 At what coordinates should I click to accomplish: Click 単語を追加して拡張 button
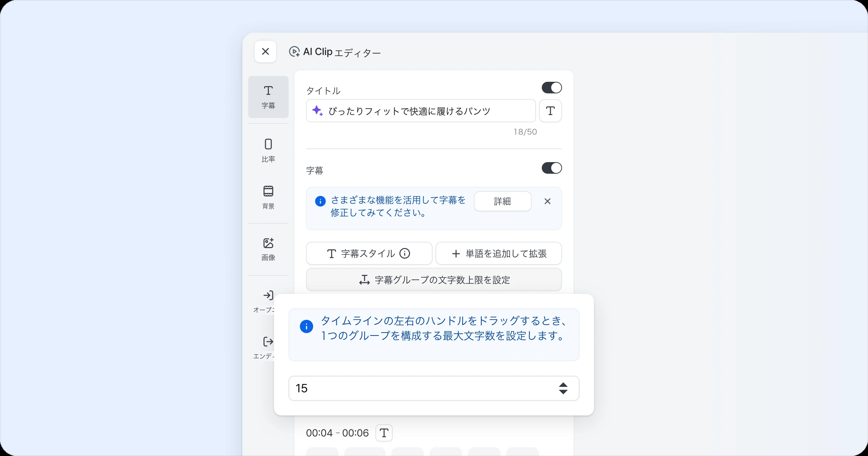(x=498, y=253)
